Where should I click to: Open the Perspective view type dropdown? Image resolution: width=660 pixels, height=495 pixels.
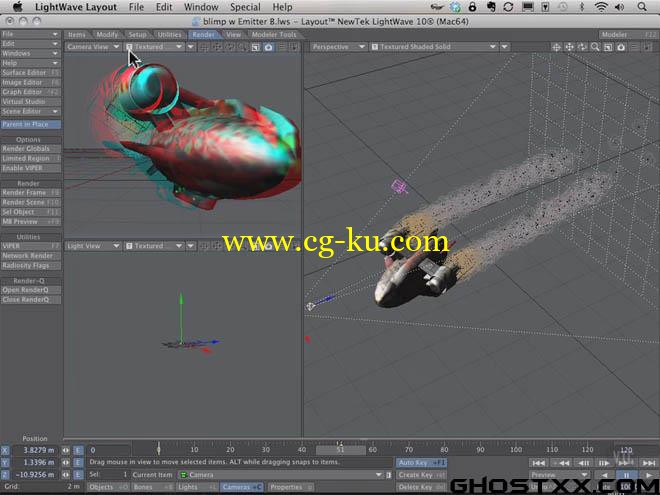click(x=338, y=47)
